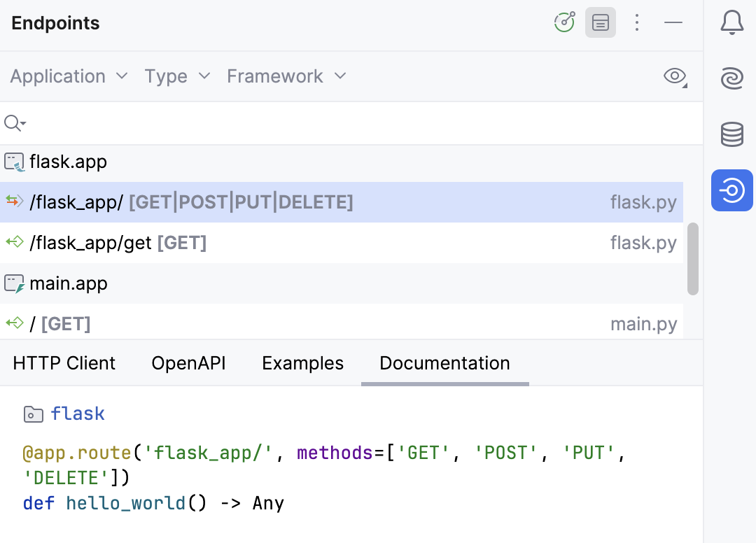Open the Endpoints tool window icon in sidebar

731,190
